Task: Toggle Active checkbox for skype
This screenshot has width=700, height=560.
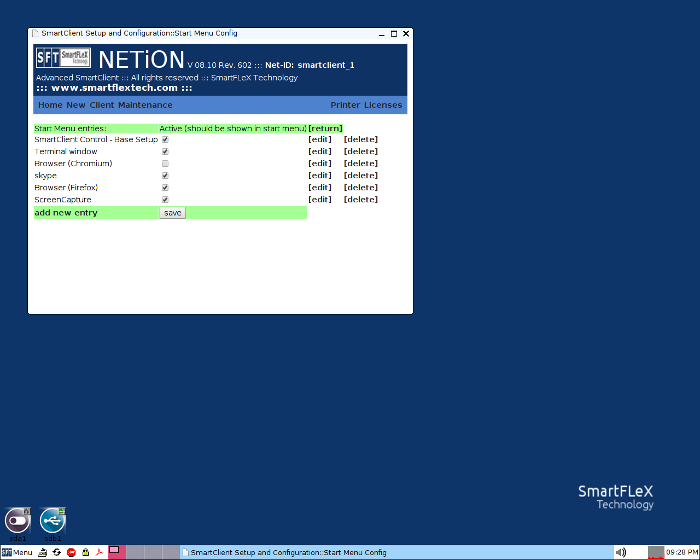Action: (165, 176)
